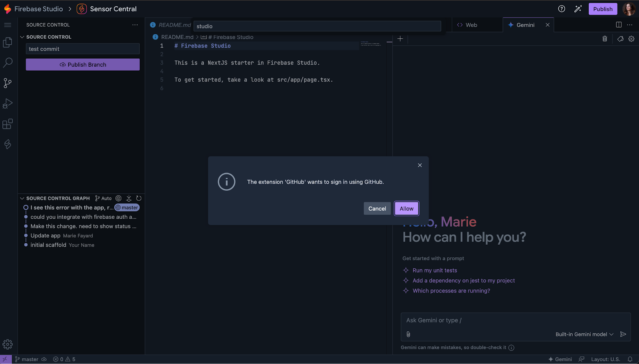This screenshot has width=639, height=364.
Task: Click the master branch in status bar
Action: tap(27, 359)
